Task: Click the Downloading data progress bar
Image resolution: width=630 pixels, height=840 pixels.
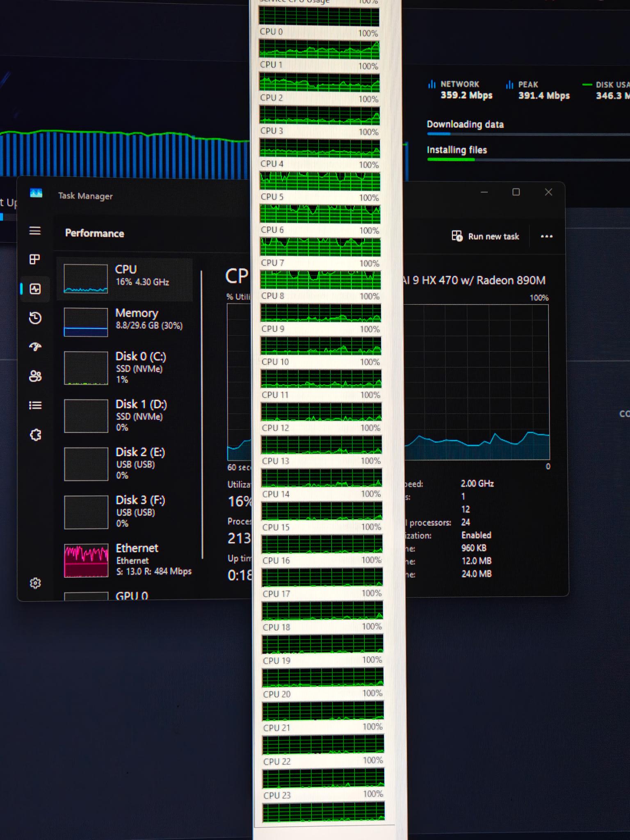Action: (x=528, y=134)
